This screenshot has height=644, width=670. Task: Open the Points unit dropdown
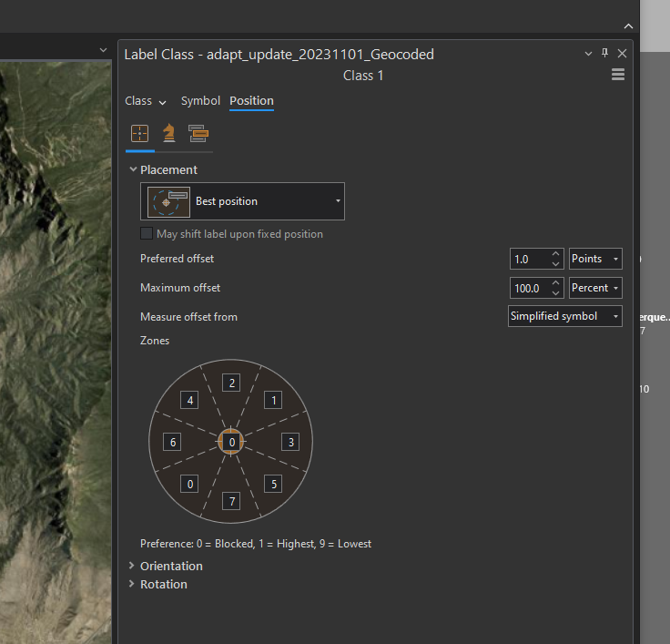(x=595, y=259)
